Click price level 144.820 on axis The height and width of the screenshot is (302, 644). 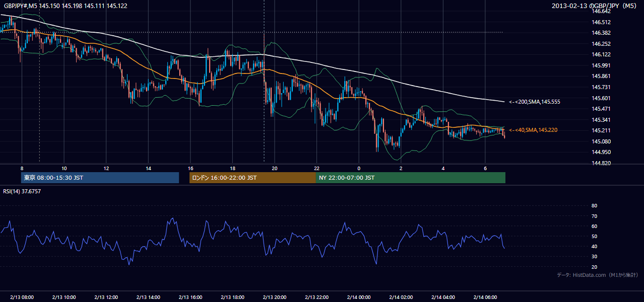pyautogui.click(x=601, y=163)
